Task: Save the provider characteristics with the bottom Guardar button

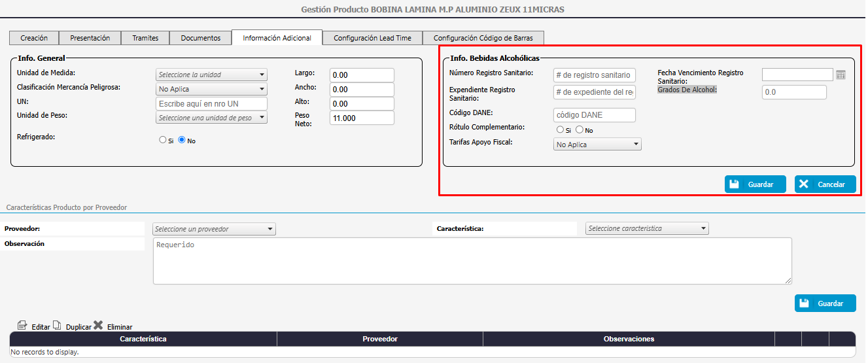Action: point(824,303)
